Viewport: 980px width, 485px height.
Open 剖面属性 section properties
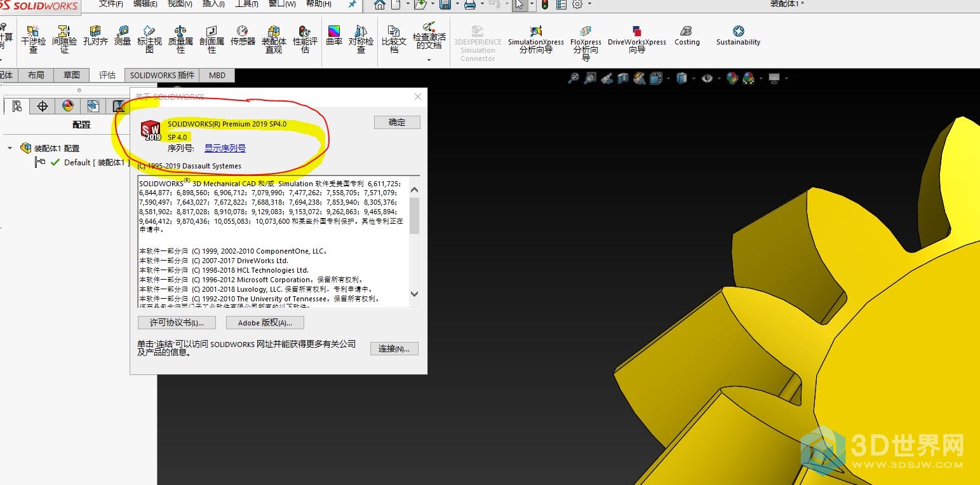211,39
